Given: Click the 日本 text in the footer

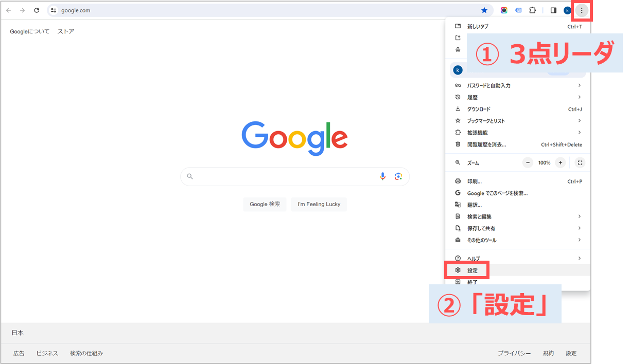Looking at the screenshot, I should pos(17,333).
